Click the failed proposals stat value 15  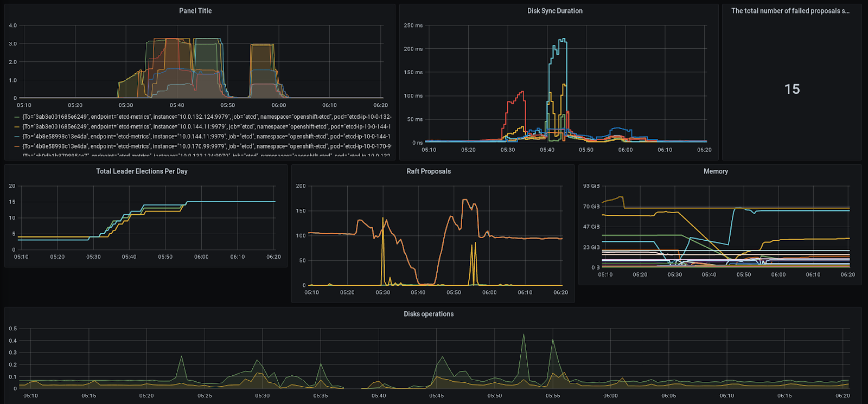[792, 89]
